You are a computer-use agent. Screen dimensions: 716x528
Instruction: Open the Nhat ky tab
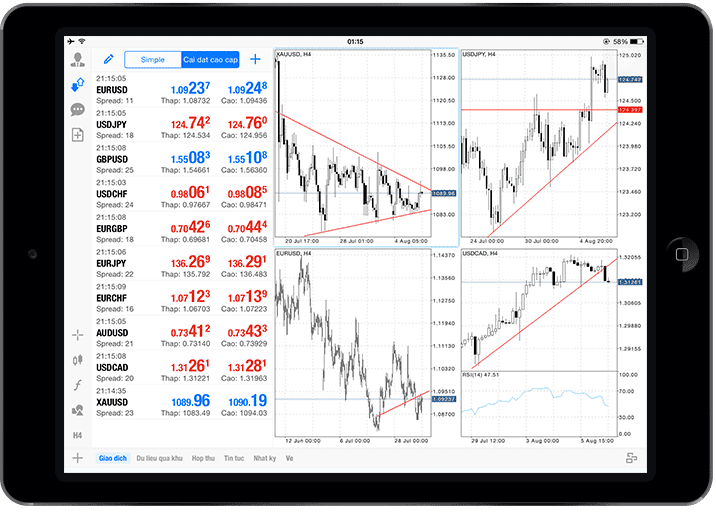[x=265, y=458]
